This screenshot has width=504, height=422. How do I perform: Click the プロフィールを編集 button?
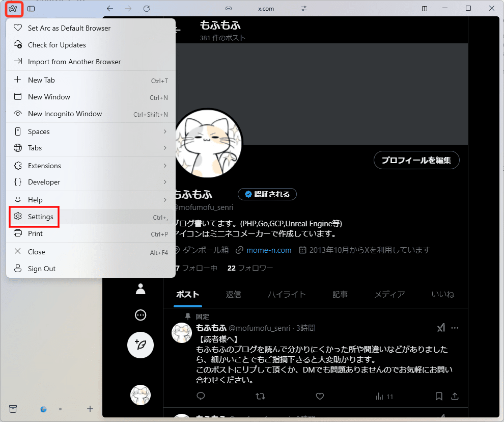[x=416, y=160]
